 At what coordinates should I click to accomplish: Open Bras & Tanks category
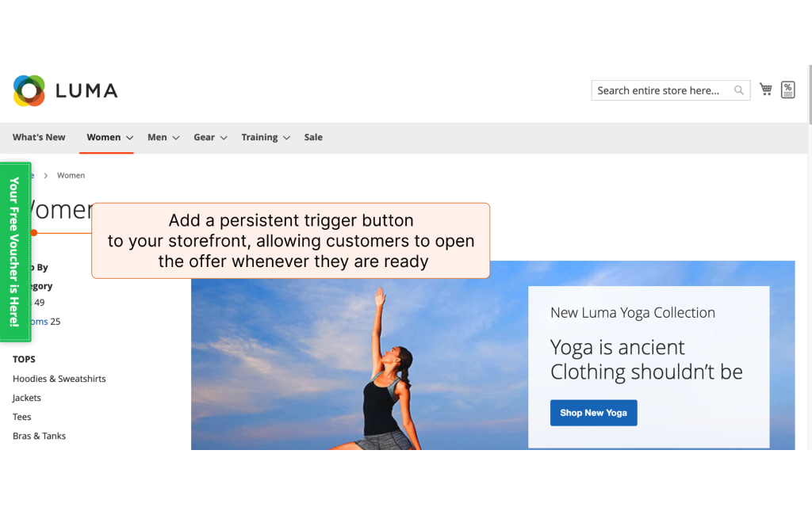click(x=40, y=436)
